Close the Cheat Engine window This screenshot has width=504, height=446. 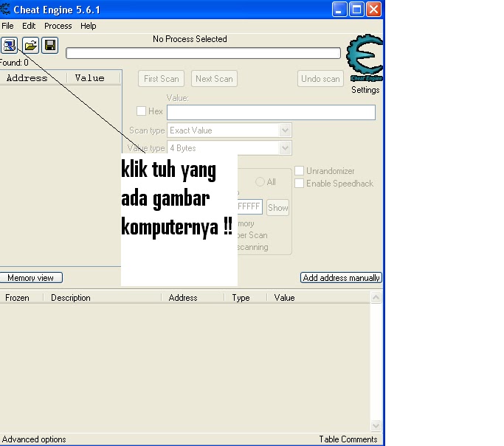click(374, 10)
